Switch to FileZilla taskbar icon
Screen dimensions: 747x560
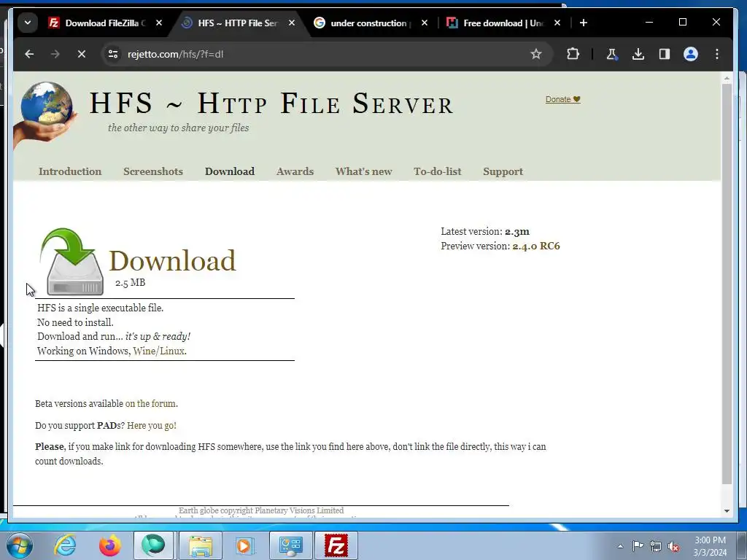[x=336, y=545]
